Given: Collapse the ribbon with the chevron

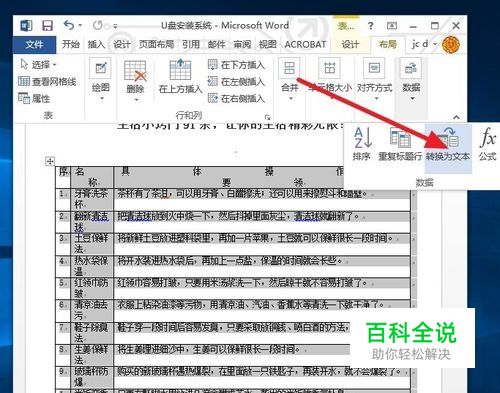Looking at the screenshot, I should pos(456,117).
